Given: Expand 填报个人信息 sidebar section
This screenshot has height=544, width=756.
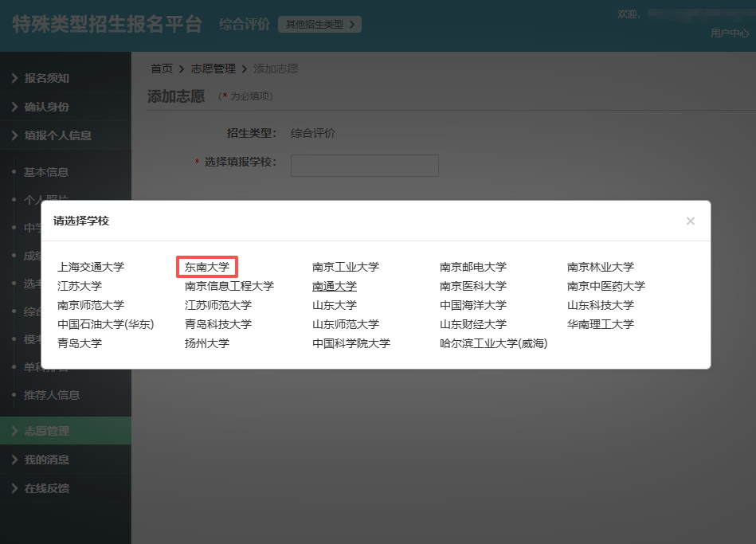Looking at the screenshot, I should [x=65, y=135].
